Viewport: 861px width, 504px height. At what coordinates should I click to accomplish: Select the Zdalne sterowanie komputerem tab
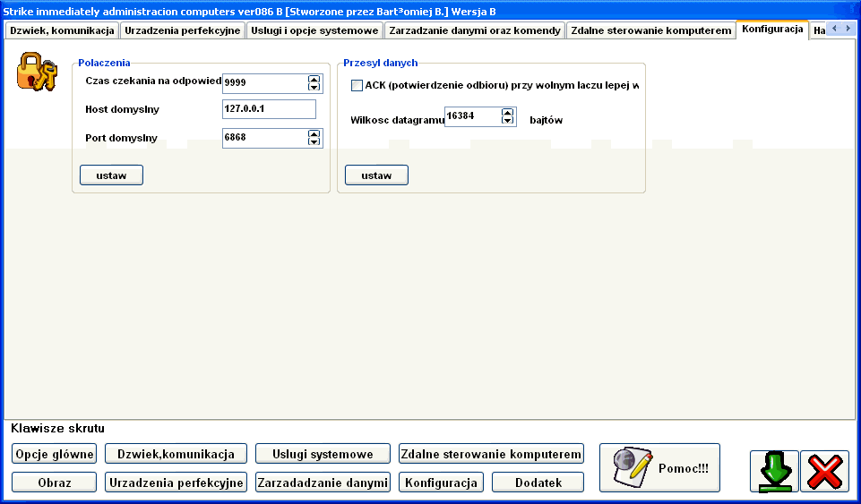651,30
